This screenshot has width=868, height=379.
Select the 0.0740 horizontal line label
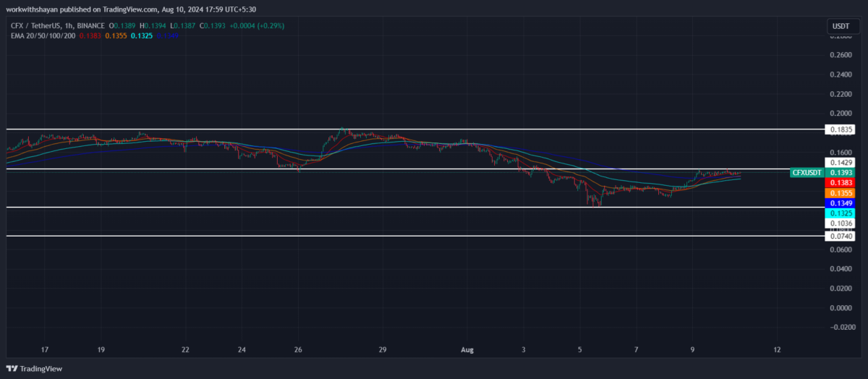(839, 237)
